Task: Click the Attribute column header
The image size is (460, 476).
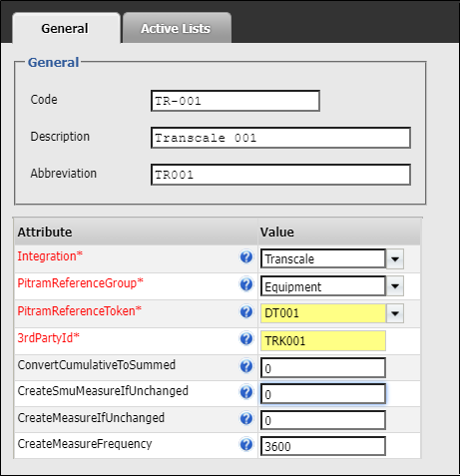Action: (x=136, y=232)
